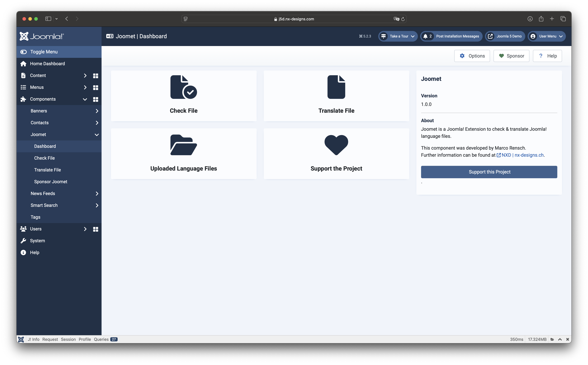
Task: Open the Options toolbar button
Action: (x=472, y=56)
